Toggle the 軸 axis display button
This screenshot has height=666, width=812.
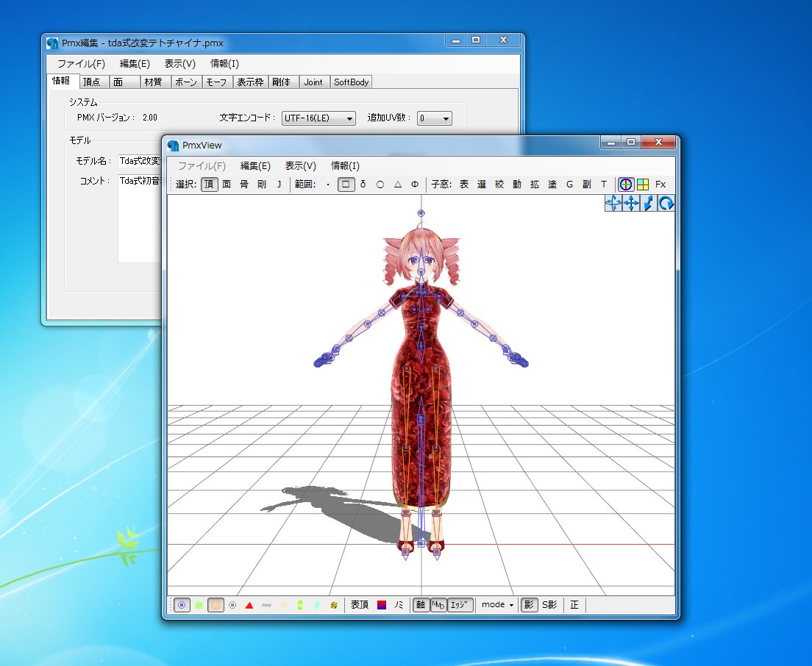pyautogui.click(x=421, y=604)
